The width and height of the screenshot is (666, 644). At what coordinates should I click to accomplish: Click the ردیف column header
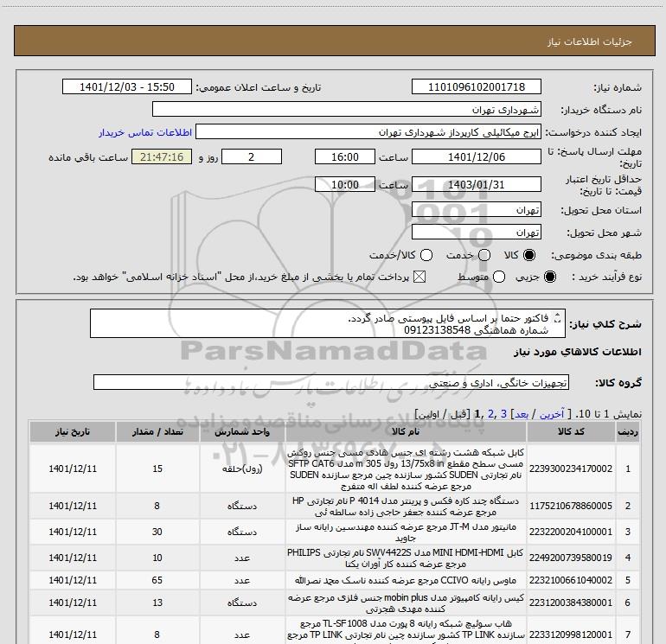click(x=628, y=431)
